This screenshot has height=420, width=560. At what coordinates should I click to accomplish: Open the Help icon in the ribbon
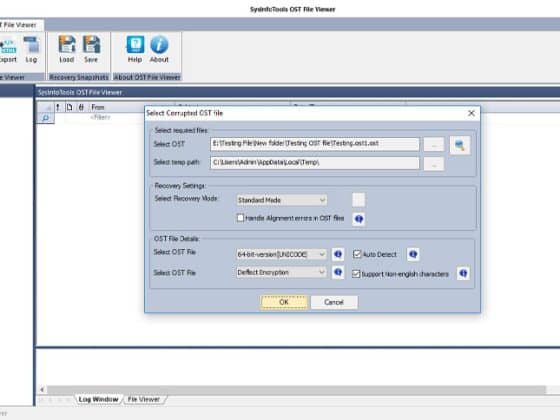pyautogui.click(x=135, y=50)
